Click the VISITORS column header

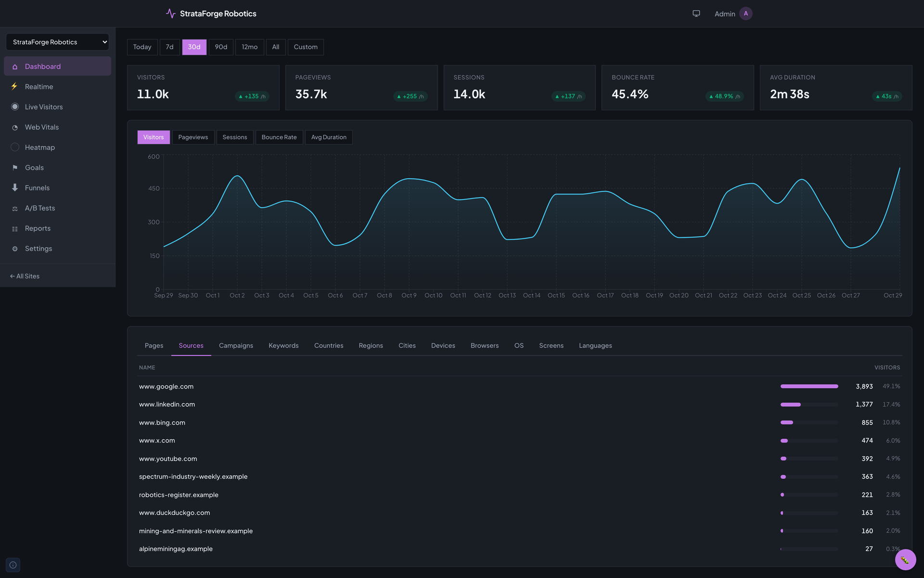point(887,368)
